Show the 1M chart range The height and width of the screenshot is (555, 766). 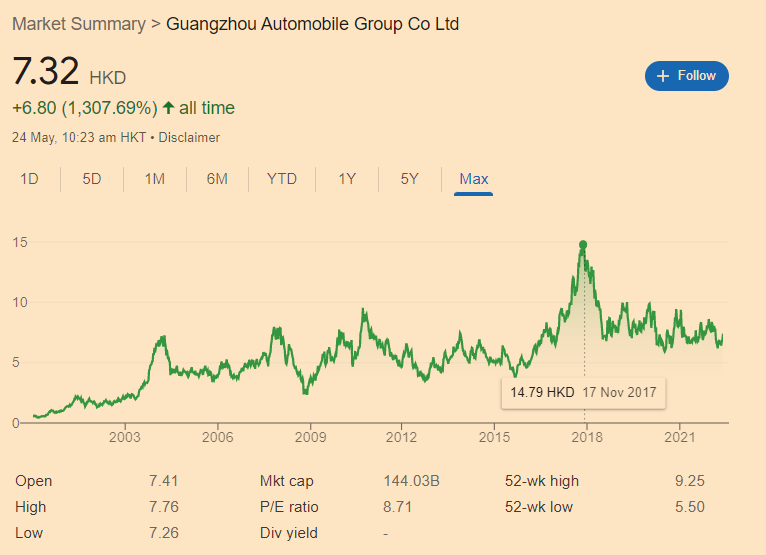pos(154,179)
